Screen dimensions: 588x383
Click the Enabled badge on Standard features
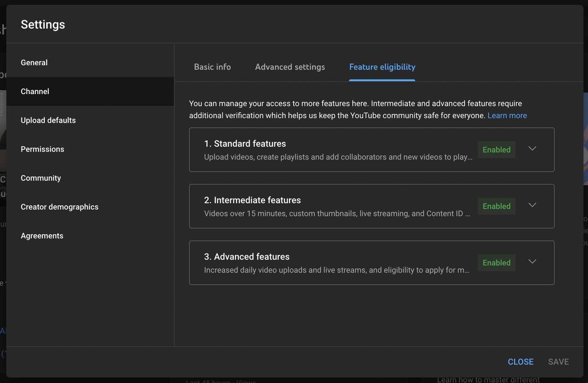pos(496,149)
